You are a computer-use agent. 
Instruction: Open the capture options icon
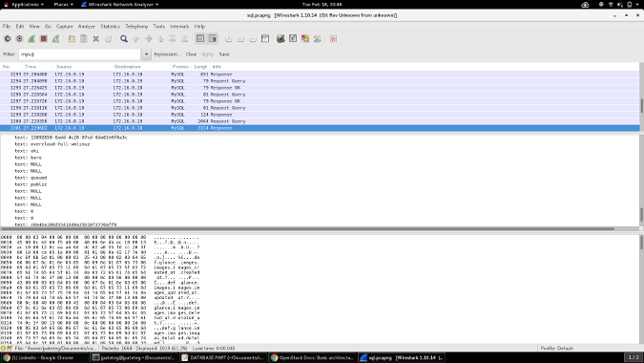point(19,38)
